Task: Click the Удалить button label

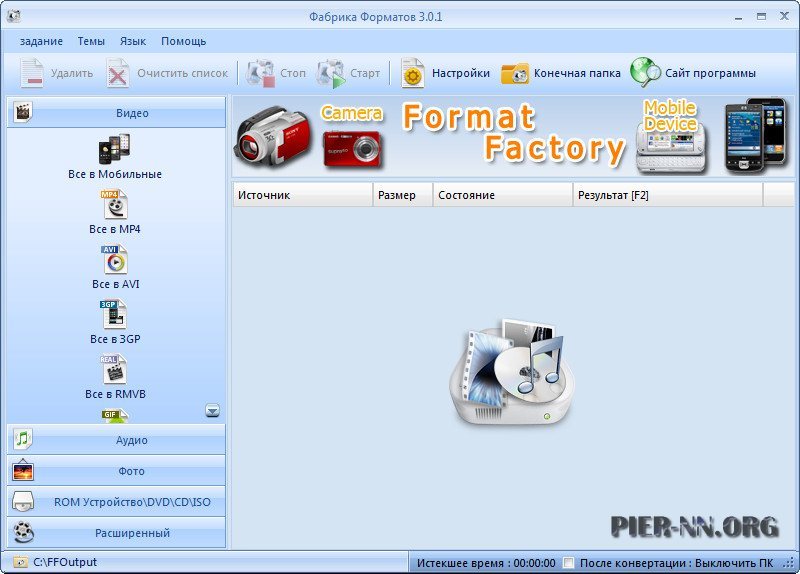Action: (x=72, y=73)
